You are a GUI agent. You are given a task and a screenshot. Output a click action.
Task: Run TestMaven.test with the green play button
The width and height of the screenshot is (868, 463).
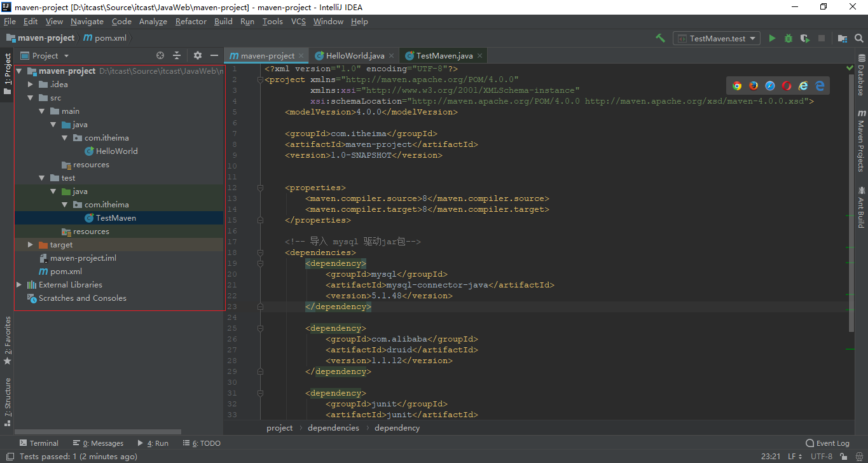(772, 38)
